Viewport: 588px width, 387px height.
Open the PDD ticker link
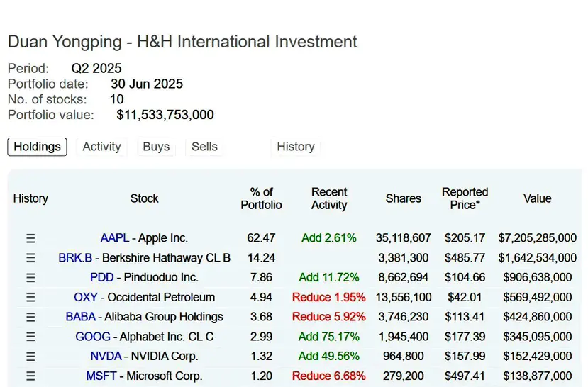tap(101, 277)
